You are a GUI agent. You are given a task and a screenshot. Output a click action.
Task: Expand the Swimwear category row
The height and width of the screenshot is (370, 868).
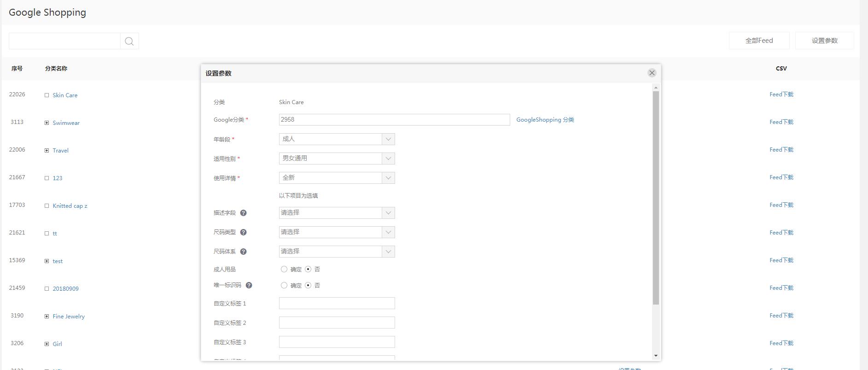coord(47,123)
